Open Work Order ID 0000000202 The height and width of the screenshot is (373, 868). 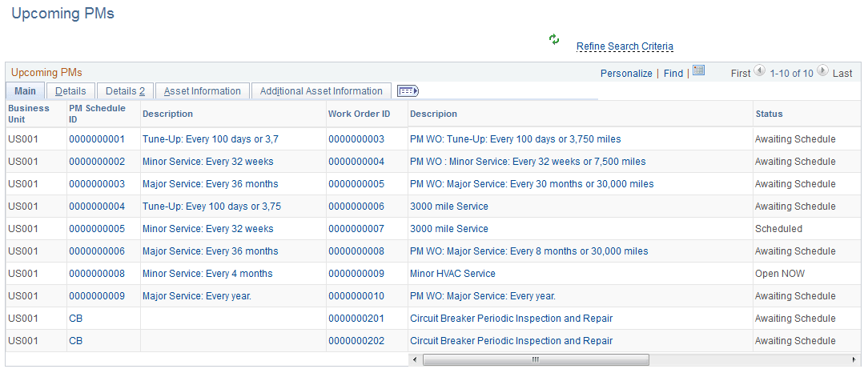coord(356,341)
